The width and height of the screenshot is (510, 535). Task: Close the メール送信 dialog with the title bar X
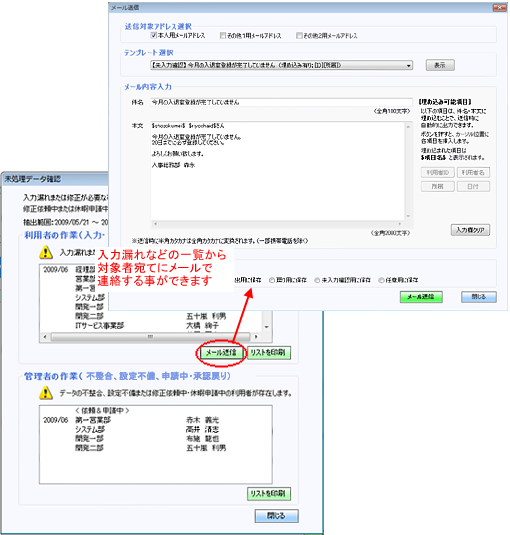(499, 8)
